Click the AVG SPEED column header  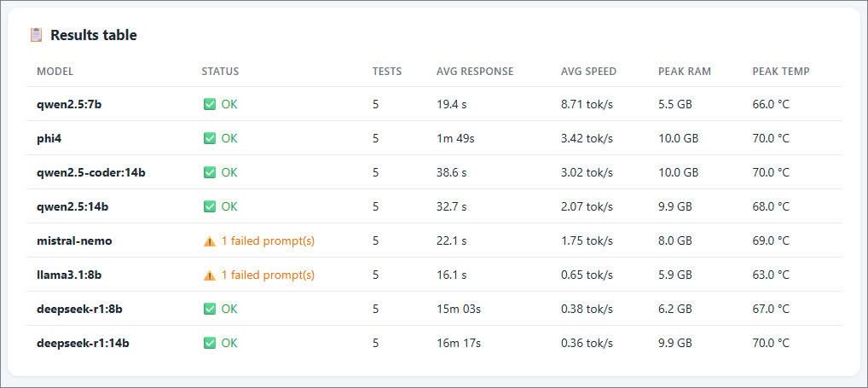pyautogui.click(x=588, y=72)
